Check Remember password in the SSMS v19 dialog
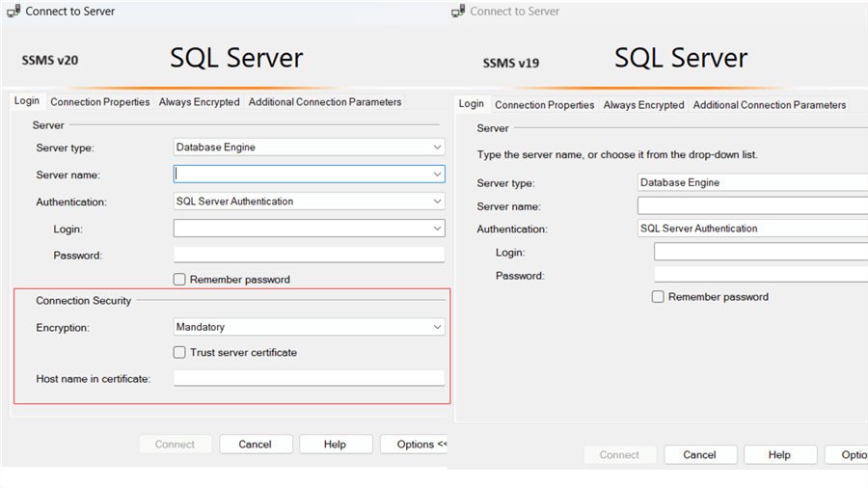 click(x=658, y=297)
